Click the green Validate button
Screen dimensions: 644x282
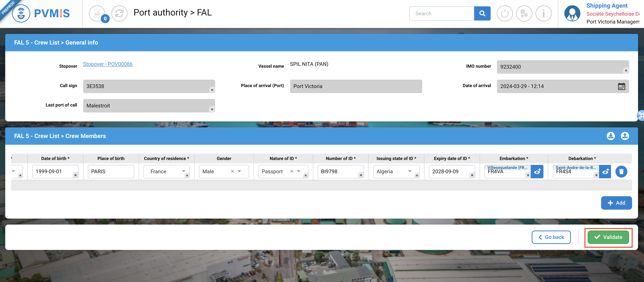click(x=608, y=237)
